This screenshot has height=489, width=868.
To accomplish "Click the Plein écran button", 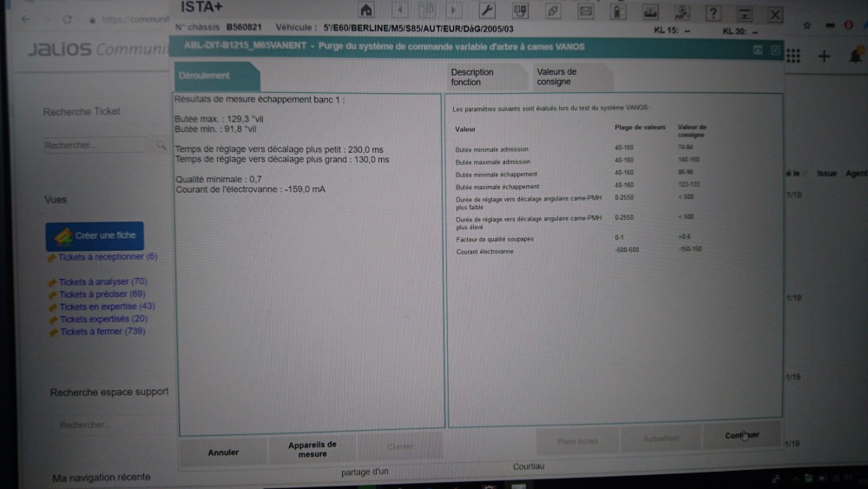I will pos(577,441).
